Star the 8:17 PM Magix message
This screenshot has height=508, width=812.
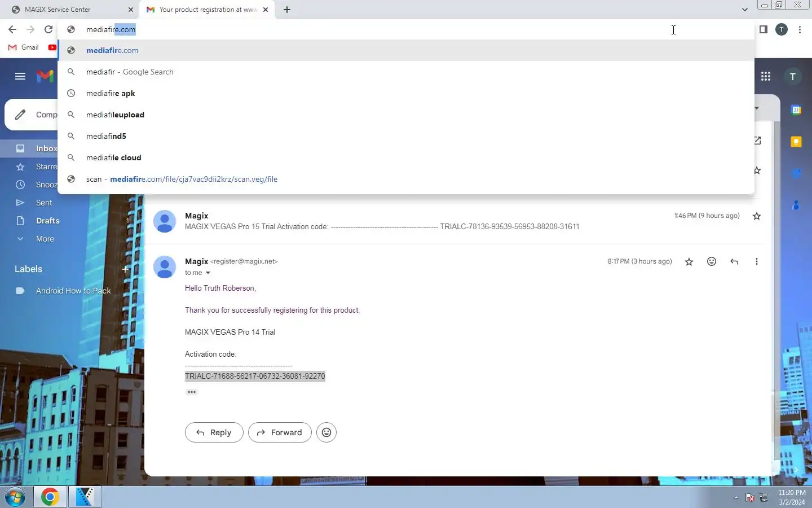(x=689, y=261)
